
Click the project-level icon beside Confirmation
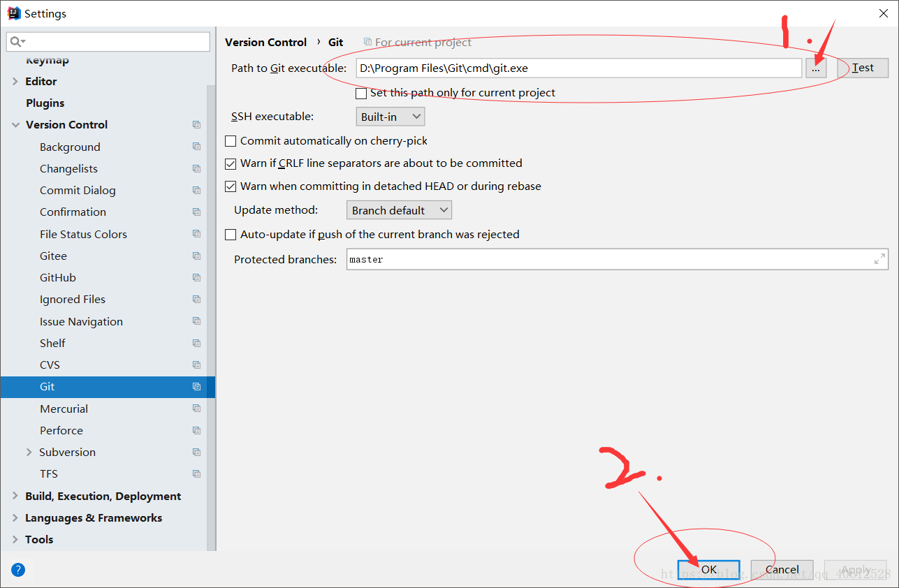tap(196, 212)
